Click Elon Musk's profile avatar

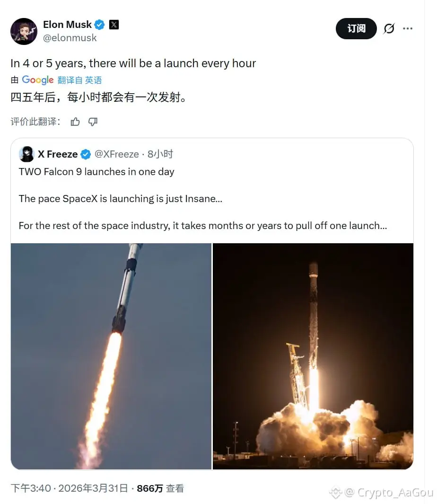(24, 31)
